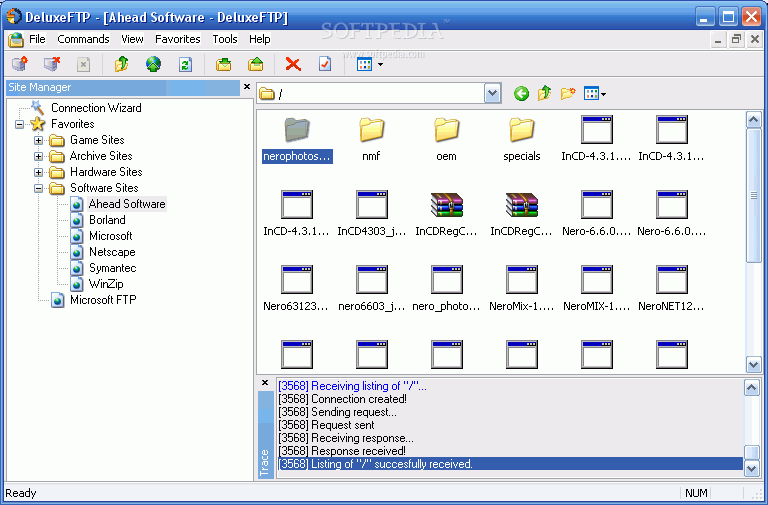Select the Symantec site entry
Viewport: 768px width, 505px height.
(113, 268)
